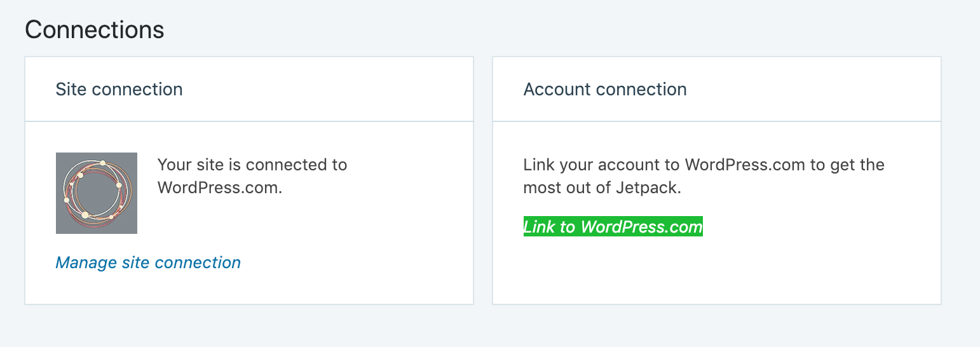
Task: Click the highlighted Link to WordPress.com link
Action: click(613, 227)
